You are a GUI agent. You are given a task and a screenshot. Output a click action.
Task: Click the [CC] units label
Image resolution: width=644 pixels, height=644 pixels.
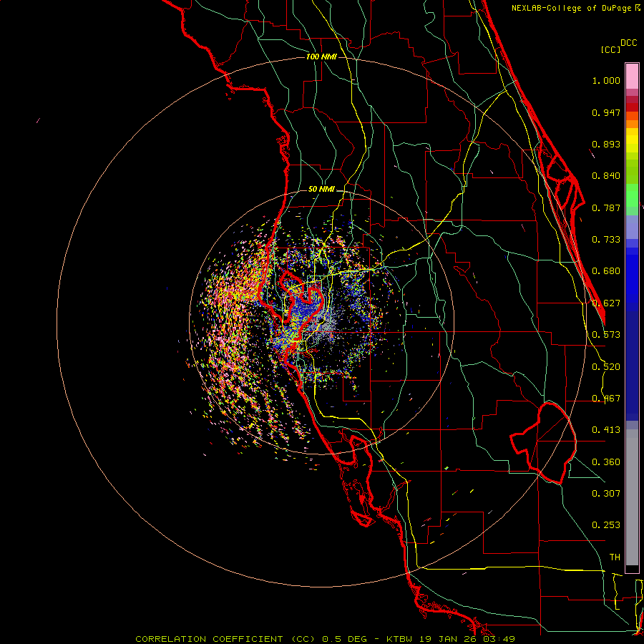(610, 49)
